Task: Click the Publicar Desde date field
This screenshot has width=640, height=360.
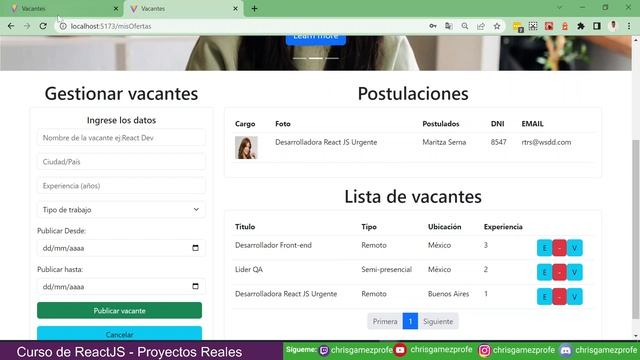Action: pyautogui.click(x=121, y=248)
